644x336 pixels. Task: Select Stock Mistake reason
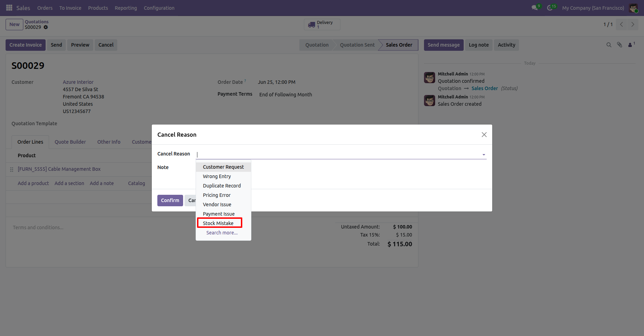coord(223,223)
